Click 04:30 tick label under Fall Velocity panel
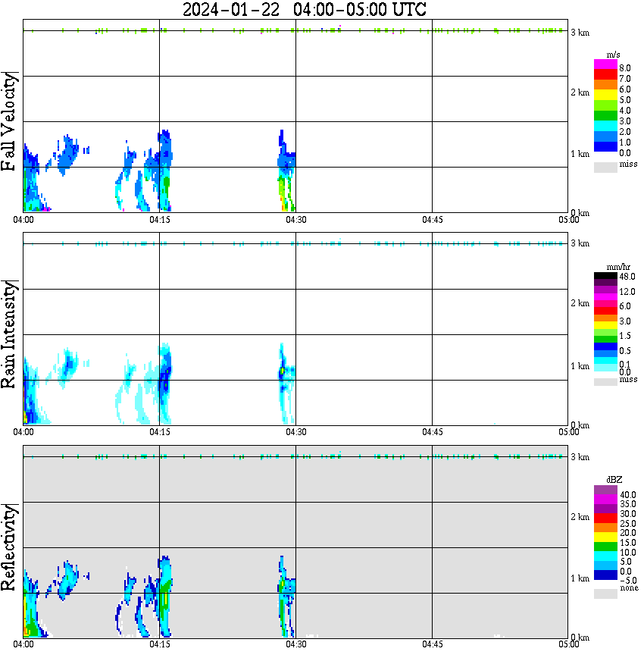 tap(296, 220)
